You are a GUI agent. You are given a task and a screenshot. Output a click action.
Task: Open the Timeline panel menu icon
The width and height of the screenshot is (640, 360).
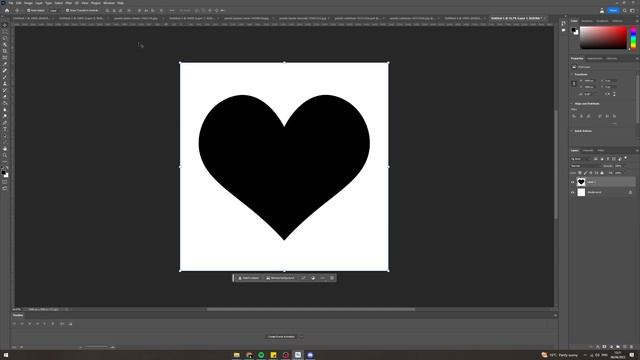click(555, 315)
